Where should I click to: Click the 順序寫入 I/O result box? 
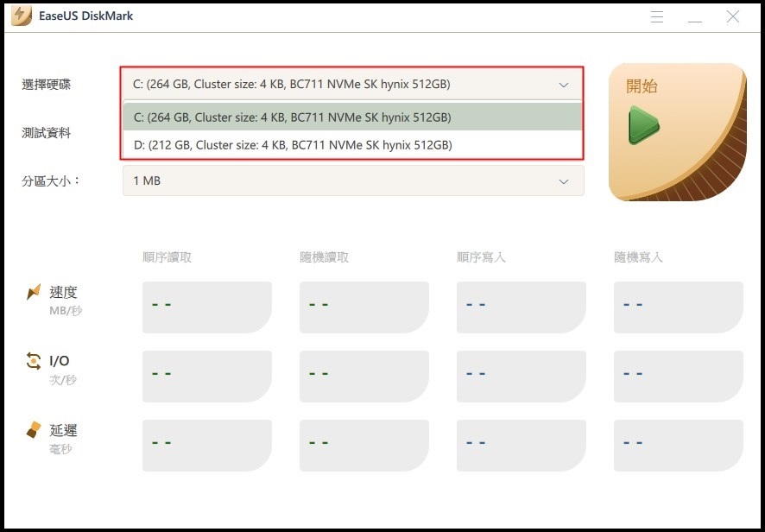tap(521, 376)
